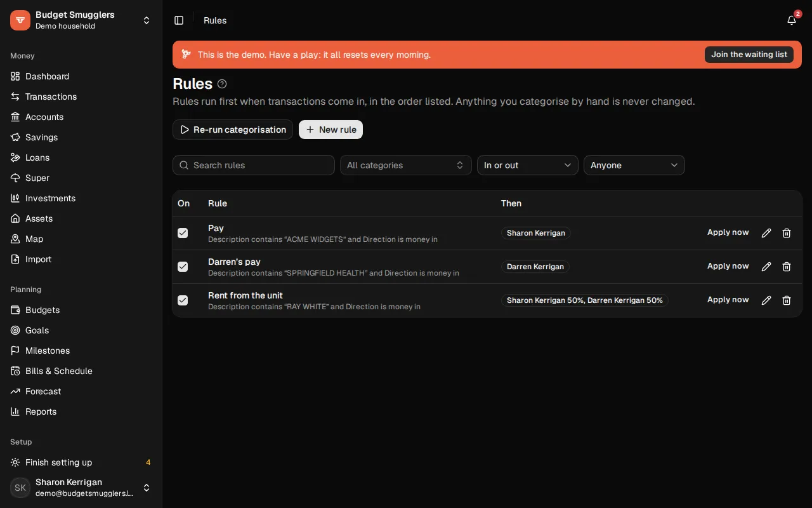Uncheck the Darren's pay rule
This screenshot has height=508, width=812.
[x=183, y=267]
